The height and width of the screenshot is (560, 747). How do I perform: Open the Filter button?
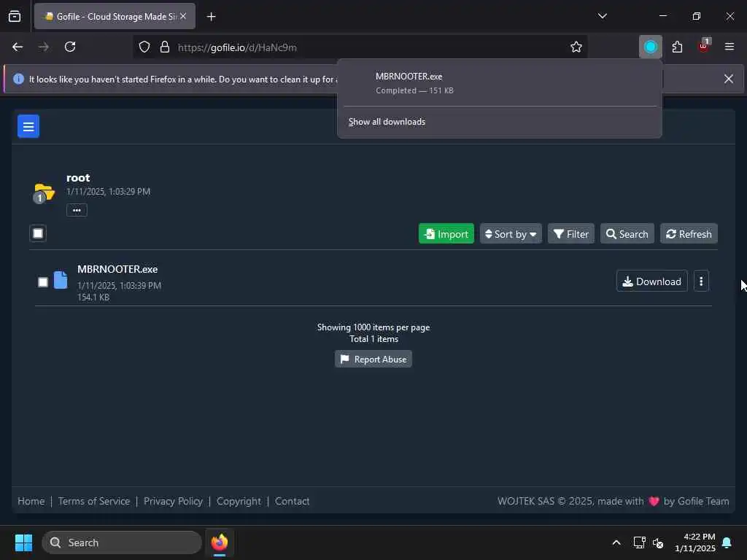570,234
